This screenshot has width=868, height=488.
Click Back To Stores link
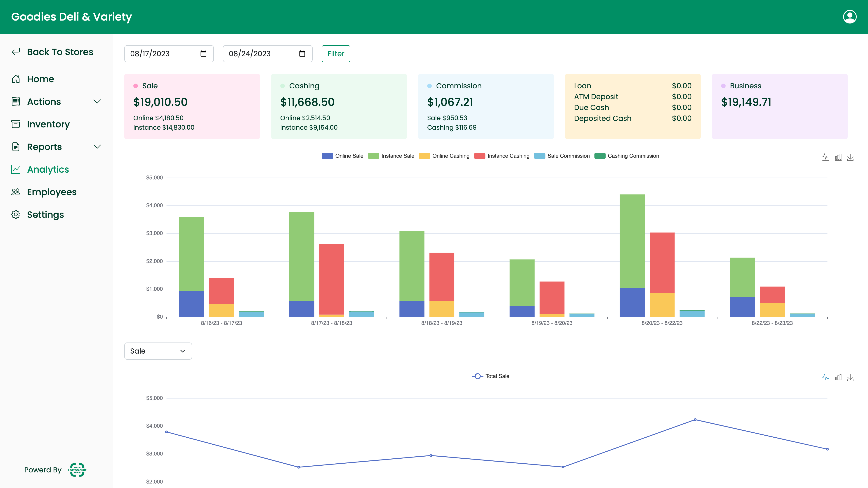point(60,52)
